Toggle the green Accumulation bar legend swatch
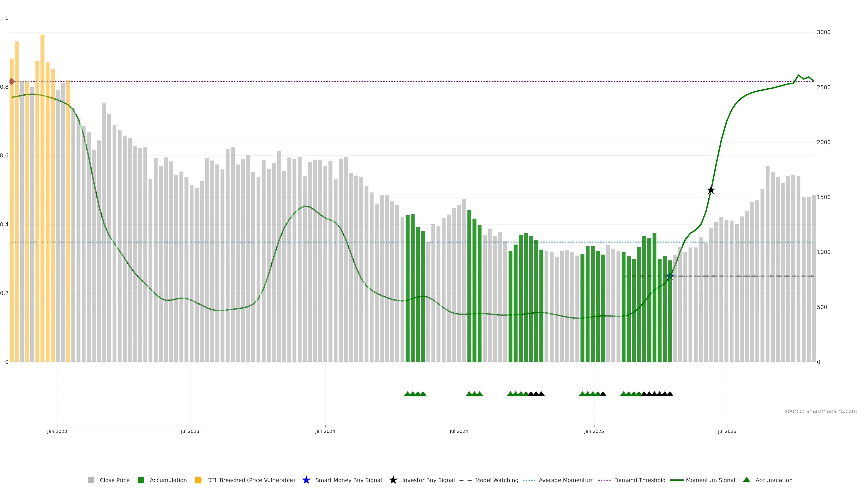The image size is (868, 488). 141,480
